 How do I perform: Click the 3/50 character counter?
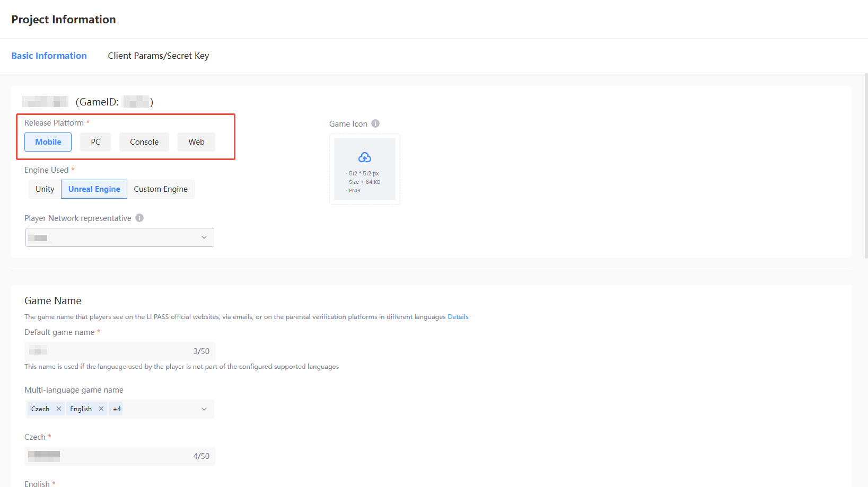(x=201, y=351)
